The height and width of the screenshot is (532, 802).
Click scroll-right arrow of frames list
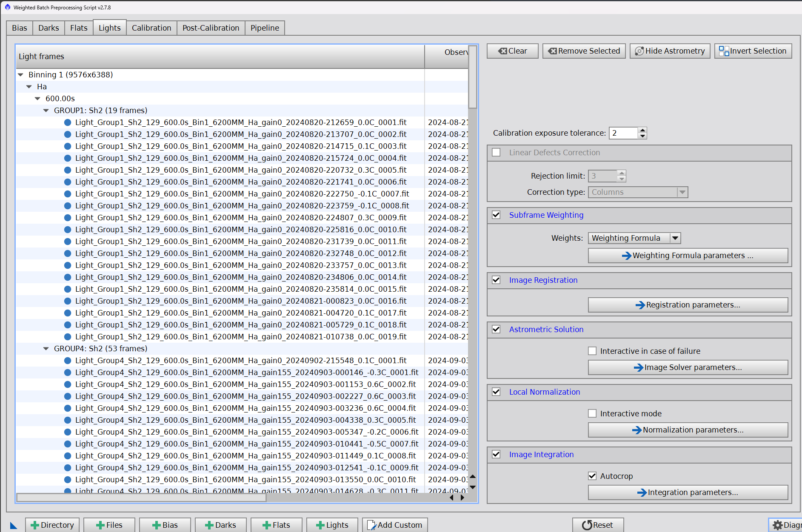[x=462, y=498]
